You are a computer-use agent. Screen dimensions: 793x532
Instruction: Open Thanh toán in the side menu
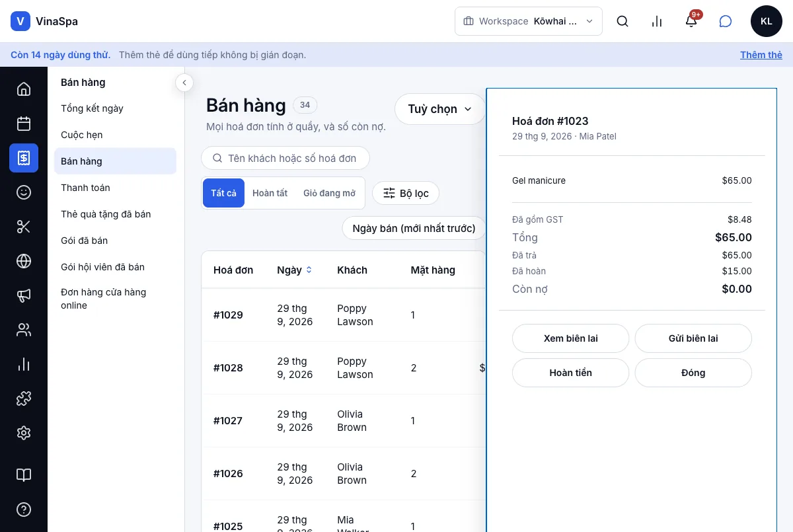(115, 188)
